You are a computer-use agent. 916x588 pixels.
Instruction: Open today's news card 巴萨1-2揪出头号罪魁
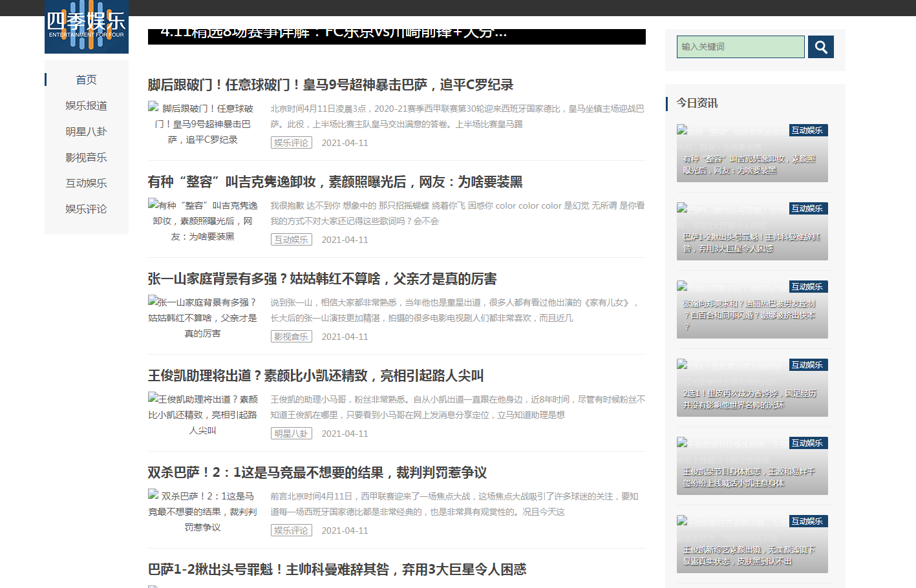[752, 231]
